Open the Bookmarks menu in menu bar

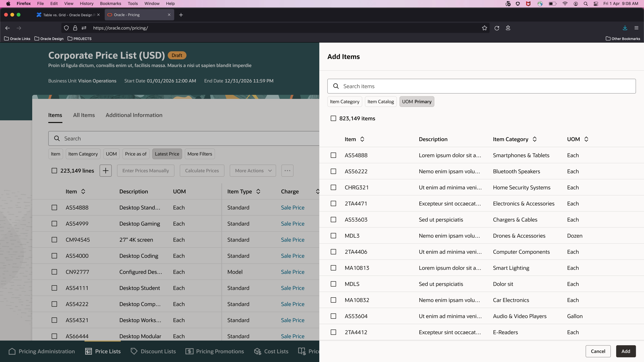111,4
